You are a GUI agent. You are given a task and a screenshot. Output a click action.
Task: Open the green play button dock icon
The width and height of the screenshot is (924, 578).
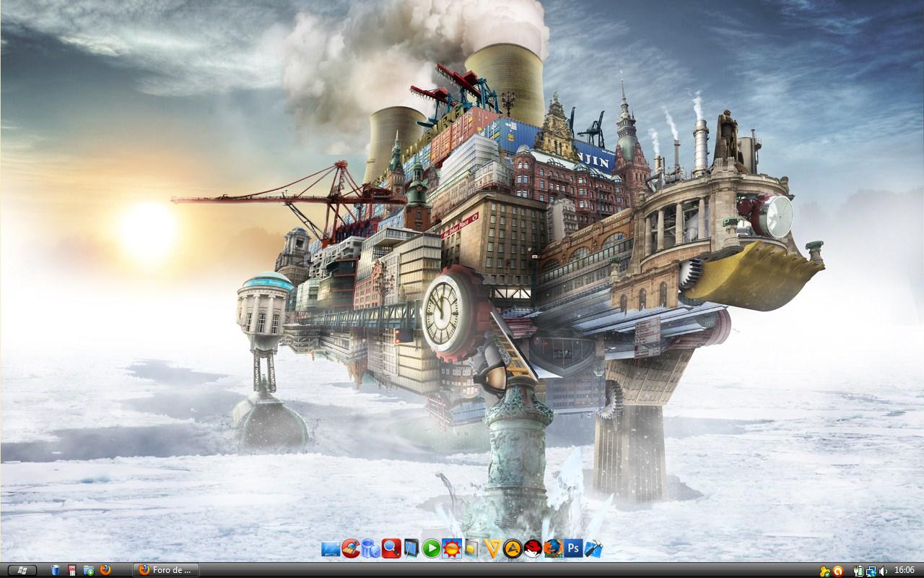tap(432, 549)
